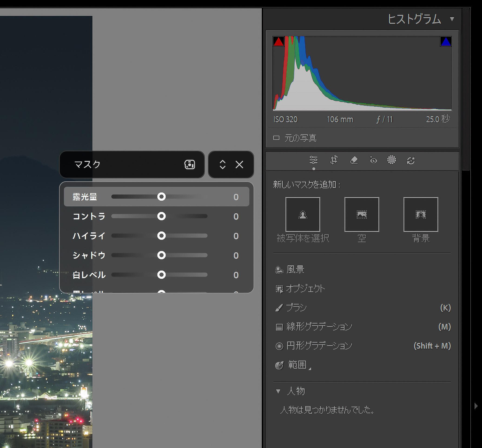Toggle shadow clipping red triangle indicator
Image resolution: width=482 pixels, height=448 pixels.
[278, 41]
